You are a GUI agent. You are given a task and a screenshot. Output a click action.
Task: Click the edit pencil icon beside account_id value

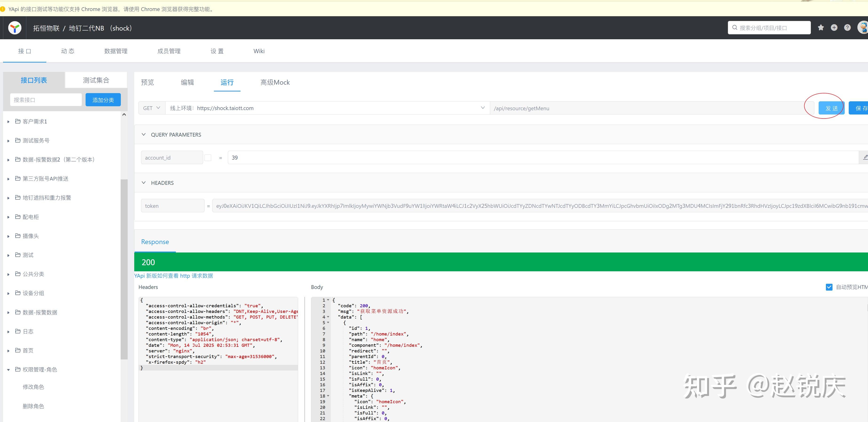click(865, 158)
